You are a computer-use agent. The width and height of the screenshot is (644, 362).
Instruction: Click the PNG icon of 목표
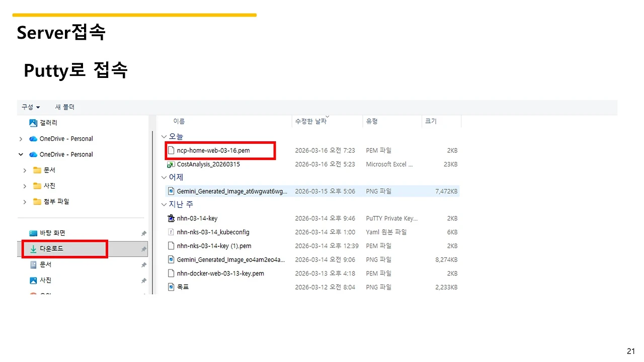pos(171,287)
